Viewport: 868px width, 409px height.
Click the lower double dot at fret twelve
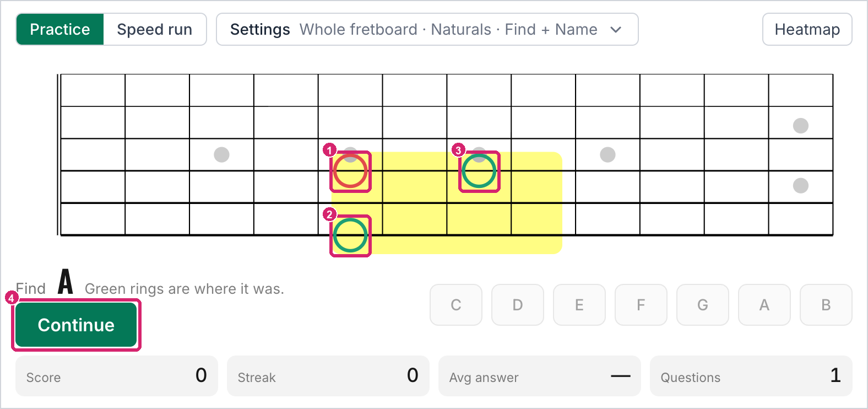tap(801, 185)
